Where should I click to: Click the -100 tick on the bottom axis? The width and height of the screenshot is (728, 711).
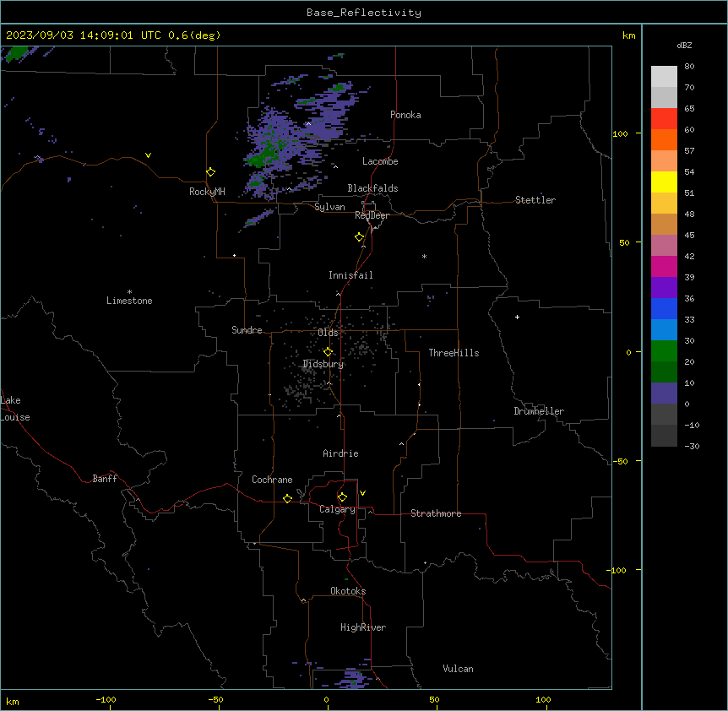click(106, 699)
